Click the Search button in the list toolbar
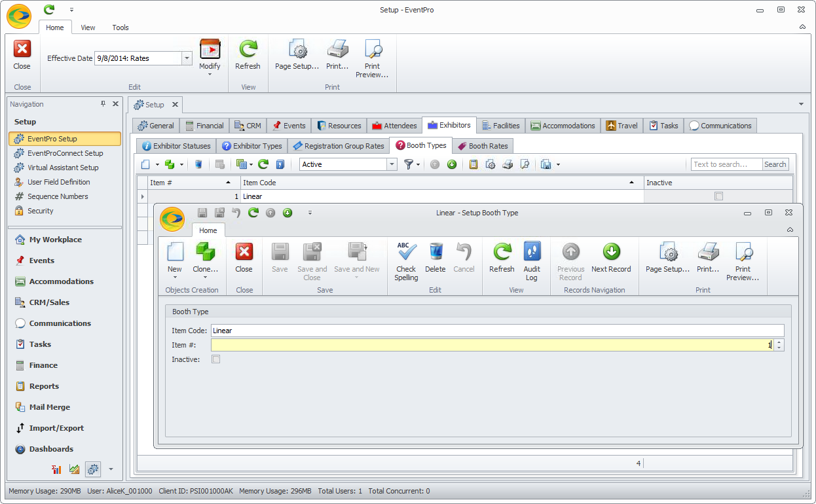This screenshot has height=504, width=816. [x=775, y=164]
